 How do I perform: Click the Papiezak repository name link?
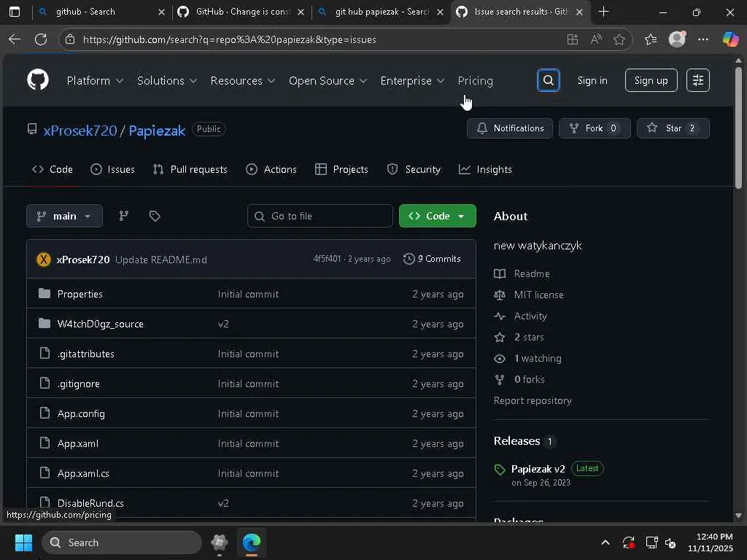click(x=157, y=131)
